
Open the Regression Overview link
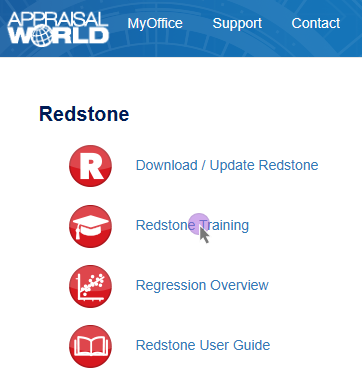202,285
